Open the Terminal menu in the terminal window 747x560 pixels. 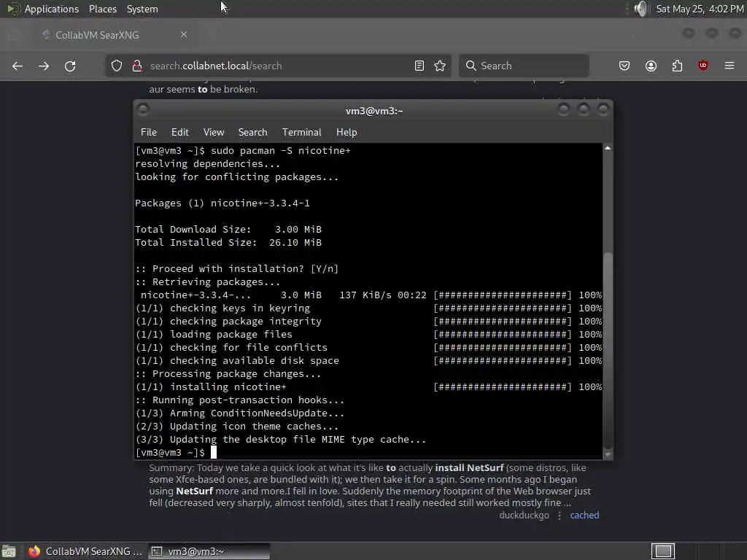301,133
